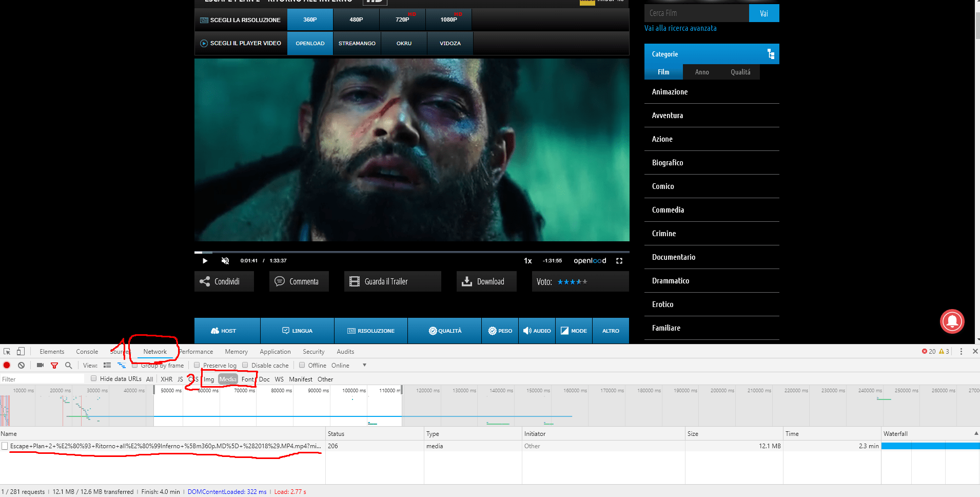This screenshot has width=980, height=497.
Task: Select 720P HD resolution
Action: 402,20
